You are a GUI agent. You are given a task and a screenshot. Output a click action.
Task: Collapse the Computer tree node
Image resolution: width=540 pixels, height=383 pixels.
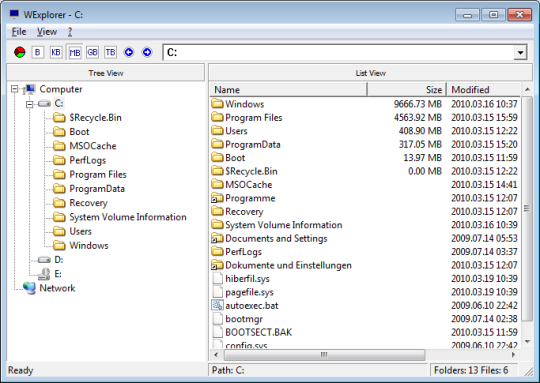coord(14,89)
